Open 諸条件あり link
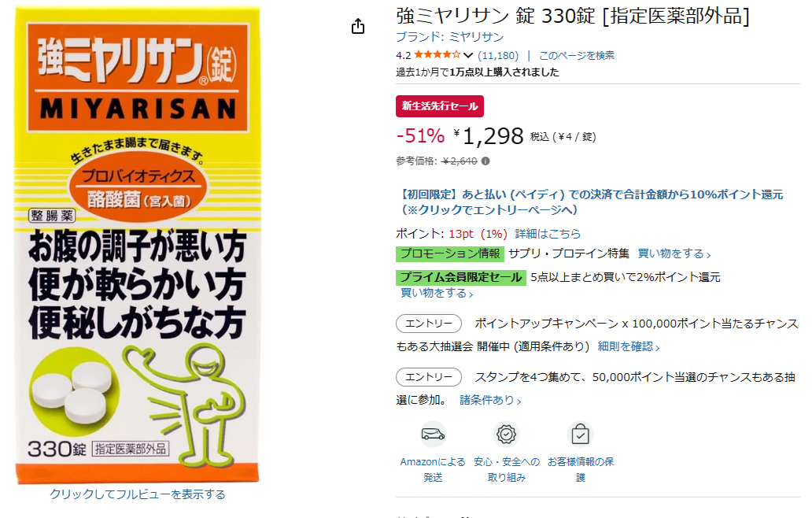 click(x=490, y=400)
